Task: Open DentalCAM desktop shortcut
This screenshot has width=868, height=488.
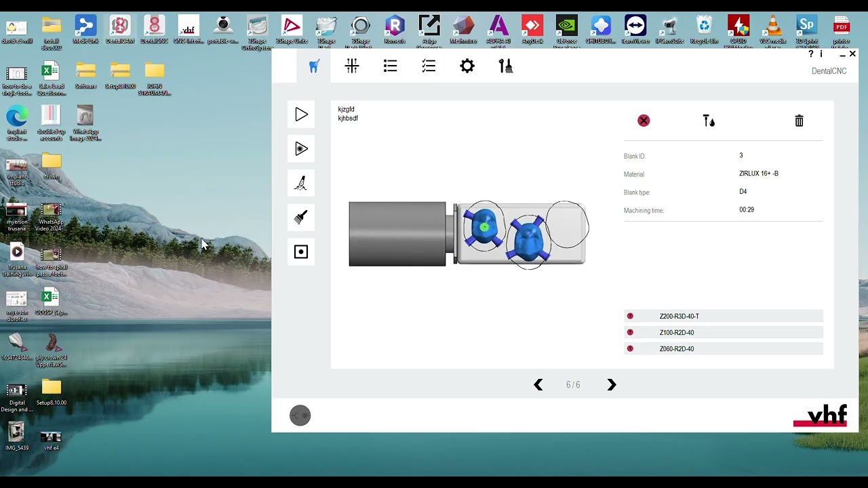Action: [120, 30]
